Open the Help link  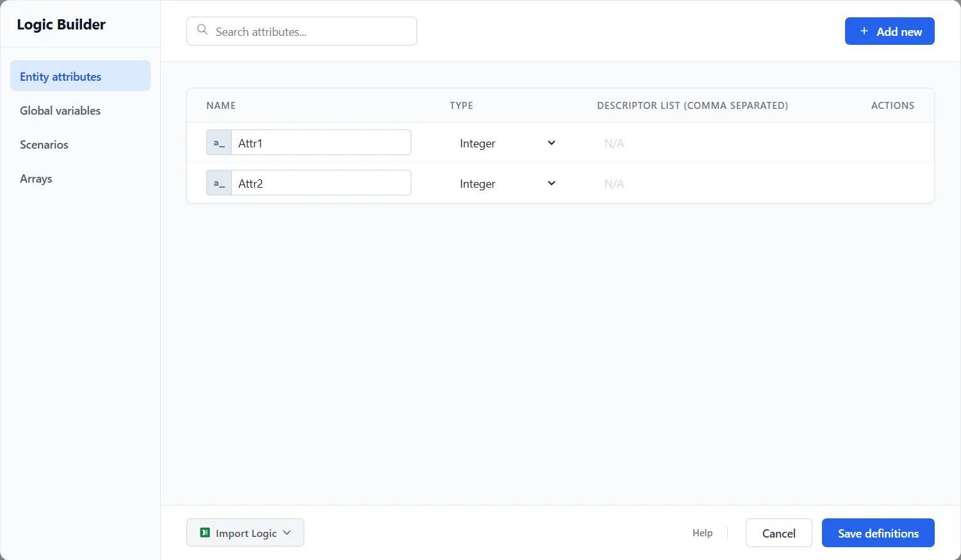(x=702, y=532)
